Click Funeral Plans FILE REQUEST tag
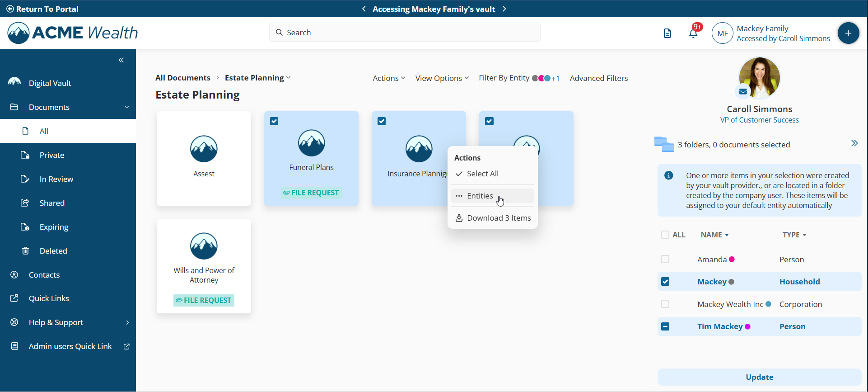 click(311, 193)
